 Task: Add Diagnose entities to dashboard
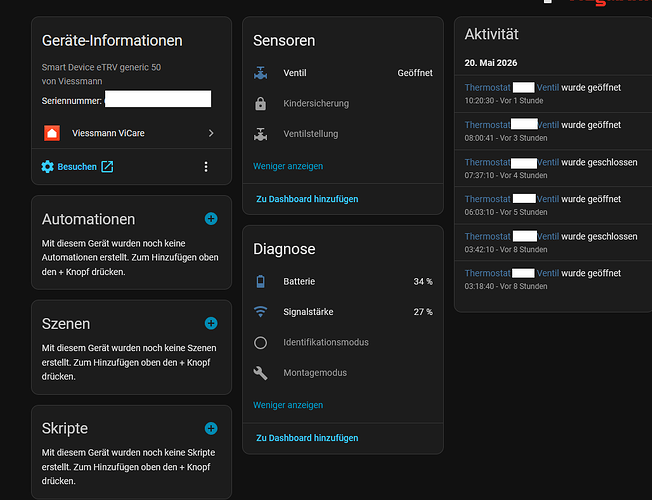(307, 438)
